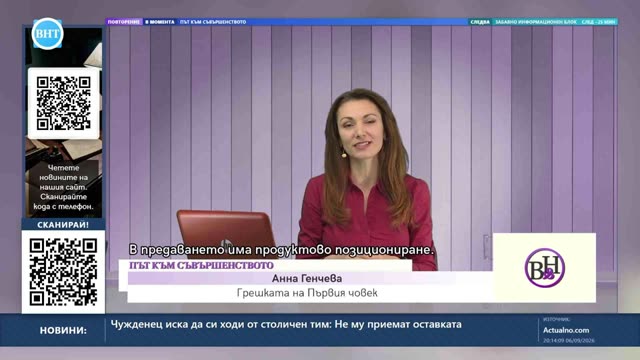Click the ПЪТ КЪМ СЪВЪРШЕНСТВОТО lower-third title

click(x=202, y=265)
